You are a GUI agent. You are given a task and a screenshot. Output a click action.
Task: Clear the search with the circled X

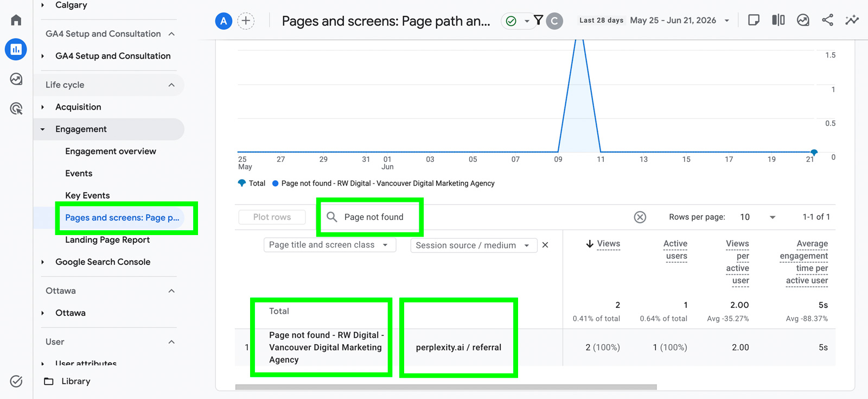pos(640,217)
